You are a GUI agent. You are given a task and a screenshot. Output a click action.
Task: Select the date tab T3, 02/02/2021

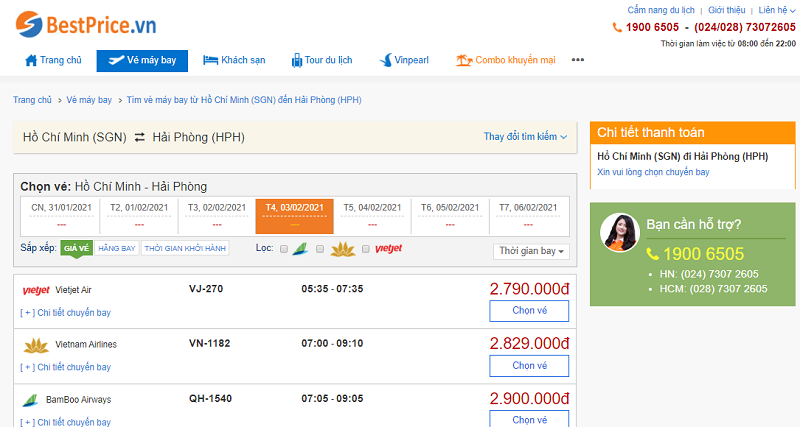click(x=216, y=216)
